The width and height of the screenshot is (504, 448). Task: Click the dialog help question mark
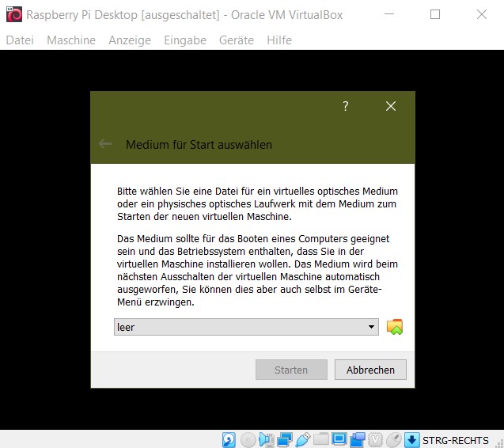pos(346,106)
